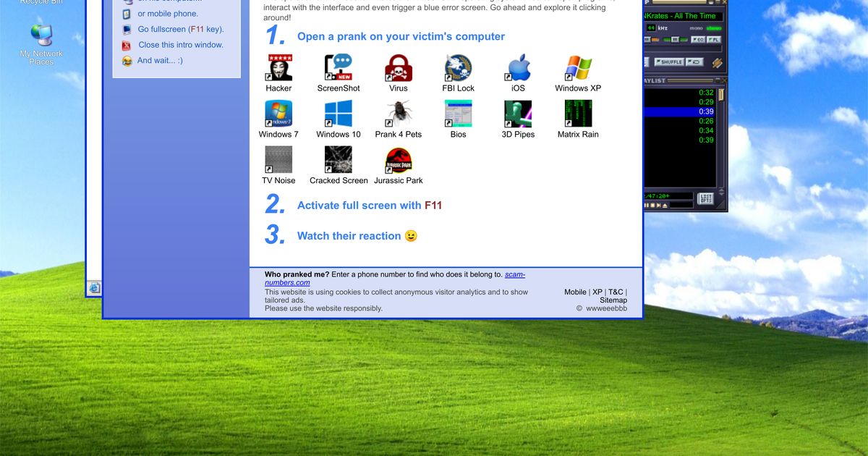This screenshot has width=868, height=456.
Task: Click the red X icon beside 'Close this intro window'
Action: pos(127,45)
